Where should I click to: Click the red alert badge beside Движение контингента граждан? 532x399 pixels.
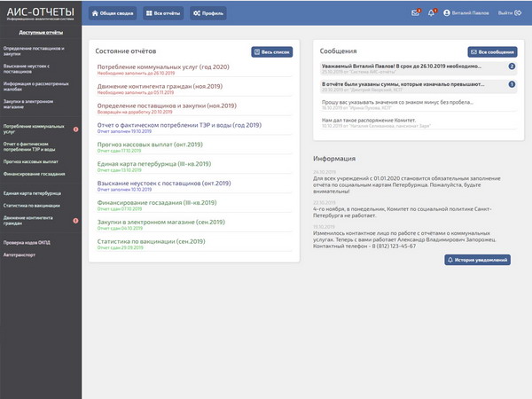[x=75, y=220]
